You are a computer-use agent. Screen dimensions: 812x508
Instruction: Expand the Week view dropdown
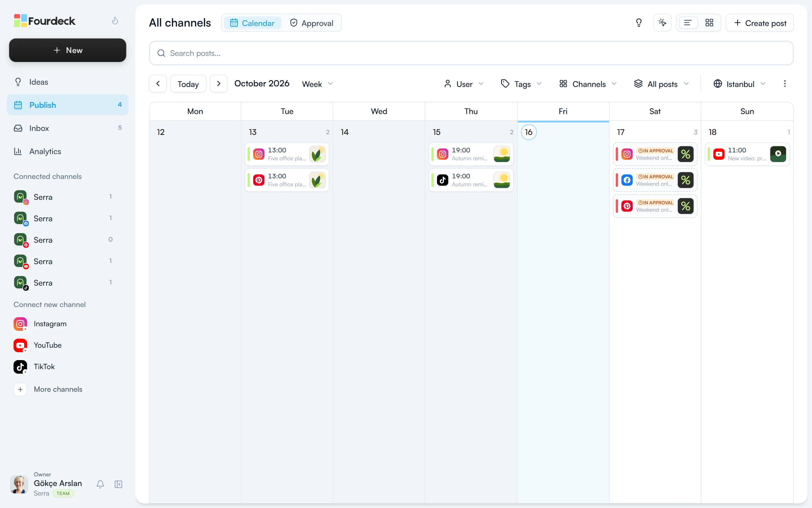point(317,84)
